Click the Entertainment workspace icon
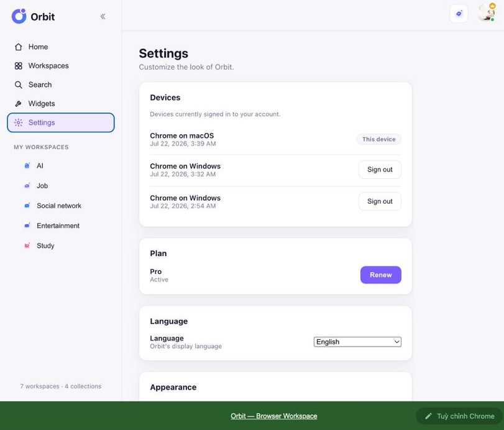The width and height of the screenshot is (504, 430). tap(27, 226)
